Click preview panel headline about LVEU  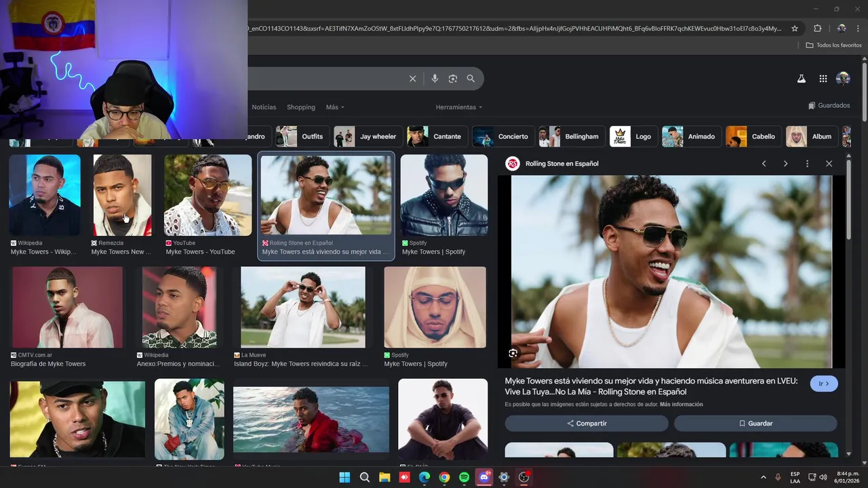coord(651,386)
